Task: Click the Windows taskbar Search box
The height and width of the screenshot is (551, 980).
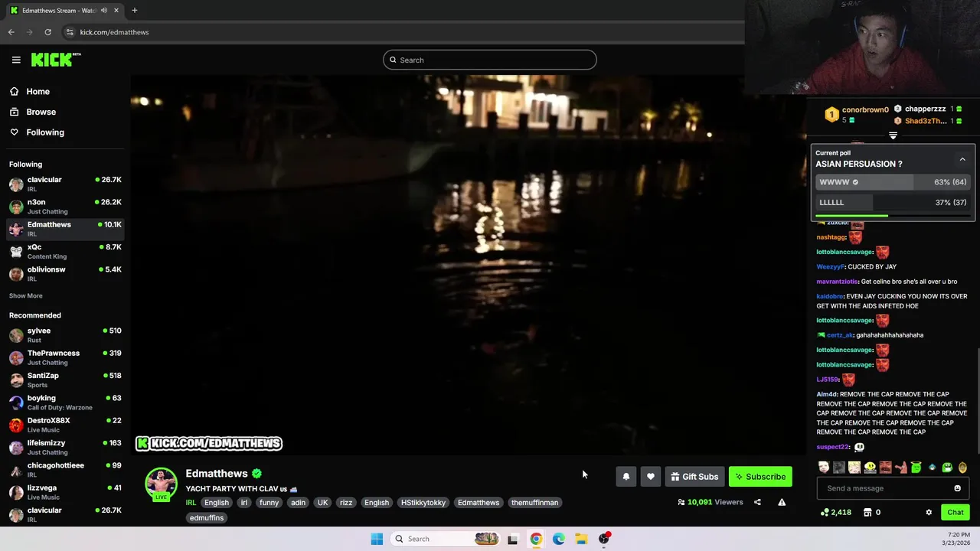Action: pyautogui.click(x=446, y=539)
